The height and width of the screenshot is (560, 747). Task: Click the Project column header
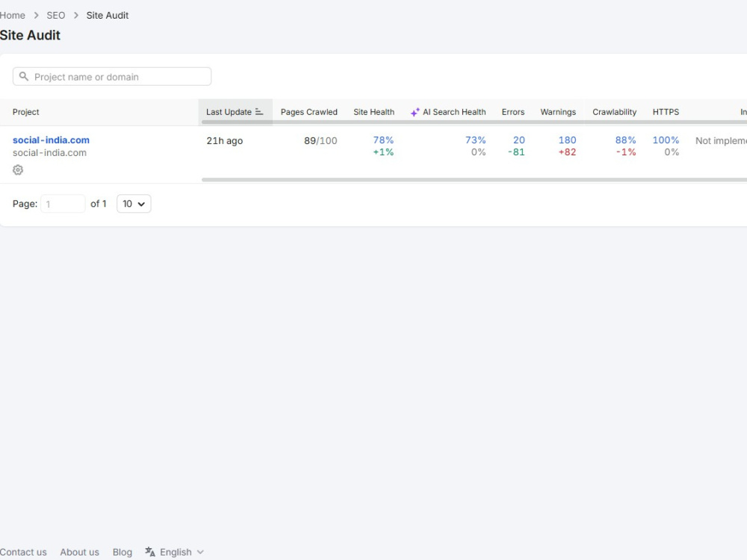click(25, 112)
